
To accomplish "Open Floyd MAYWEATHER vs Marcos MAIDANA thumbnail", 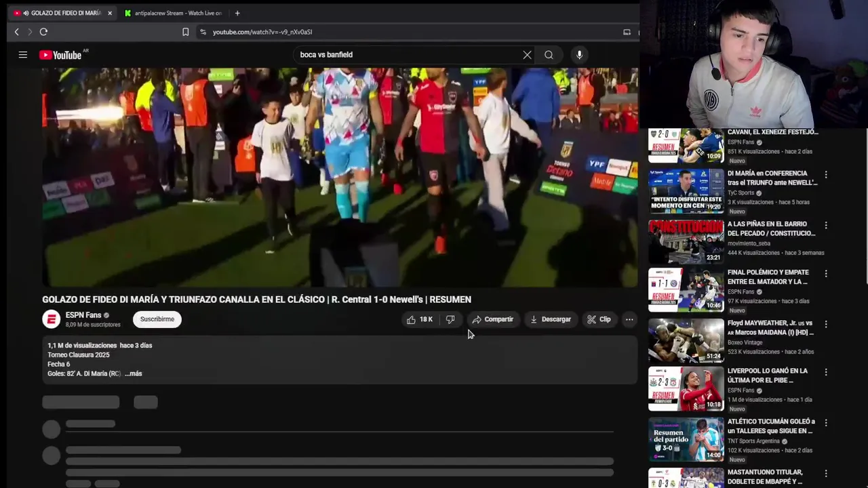I will pos(686,340).
